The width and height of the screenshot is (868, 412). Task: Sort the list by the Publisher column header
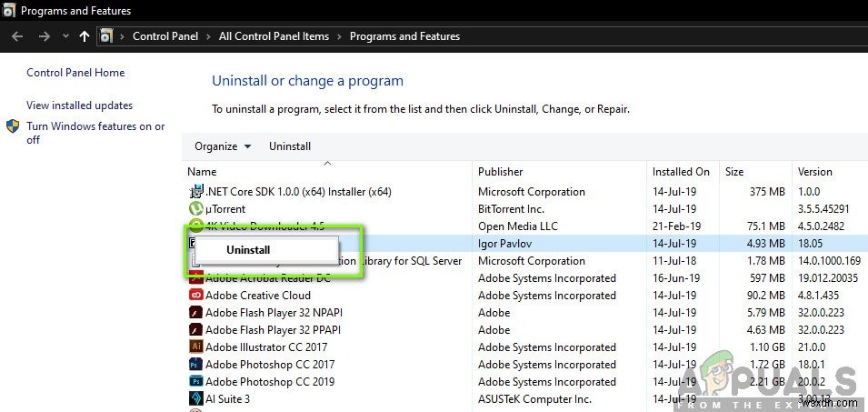[x=501, y=171]
